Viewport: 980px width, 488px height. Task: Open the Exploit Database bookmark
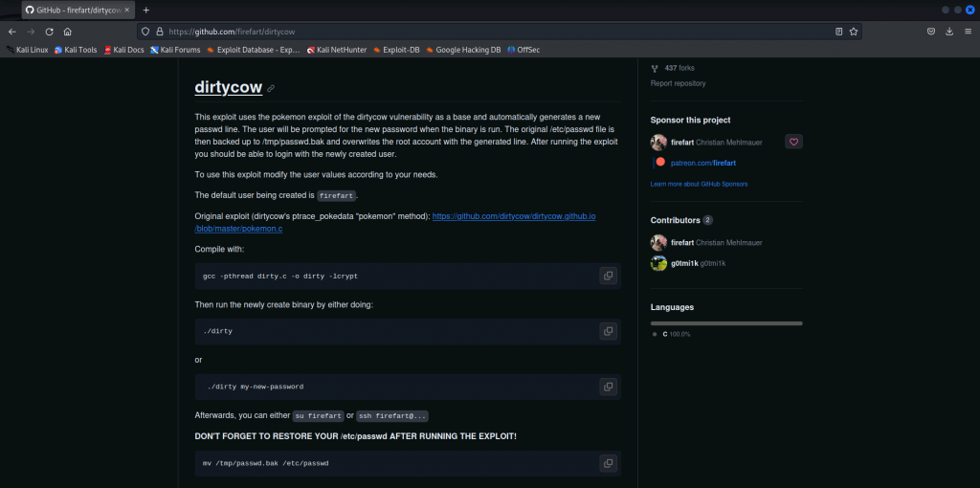[x=253, y=50]
